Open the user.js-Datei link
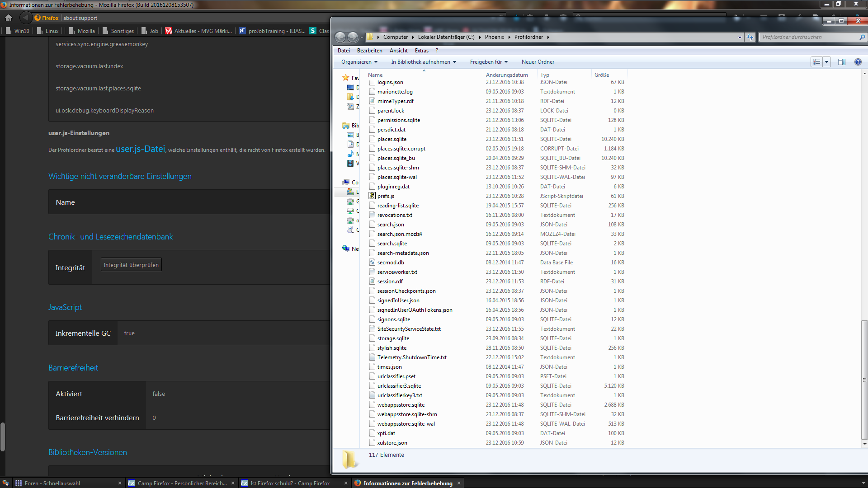The width and height of the screenshot is (868, 488). pyautogui.click(x=140, y=149)
